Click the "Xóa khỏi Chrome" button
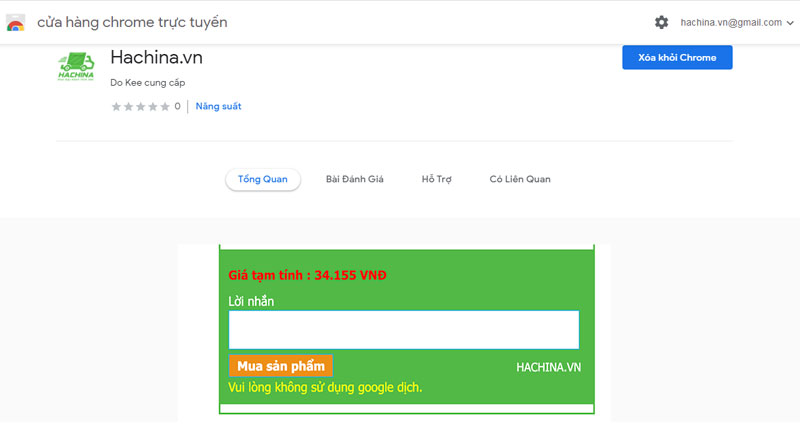This screenshot has height=440, width=800. click(x=677, y=58)
